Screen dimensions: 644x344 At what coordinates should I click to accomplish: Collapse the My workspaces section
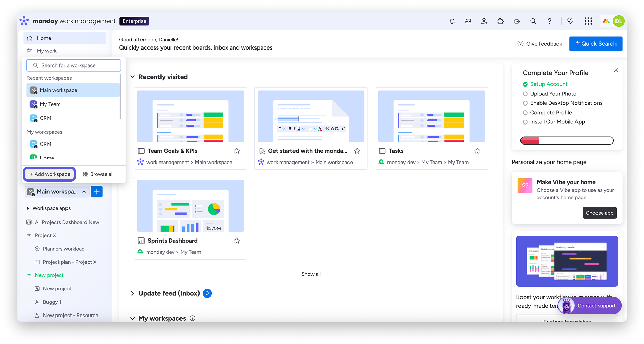pyautogui.click(x=133, y=318)
